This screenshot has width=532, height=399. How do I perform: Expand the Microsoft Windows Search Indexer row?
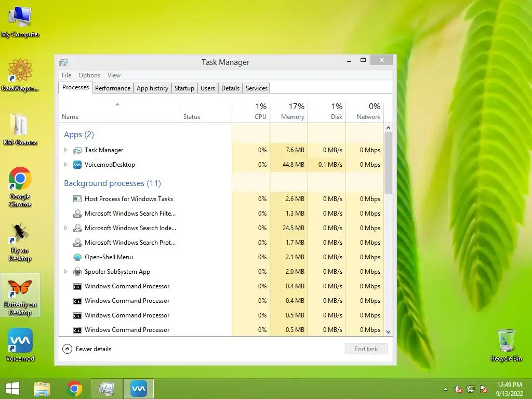click(x=66, y=228)
